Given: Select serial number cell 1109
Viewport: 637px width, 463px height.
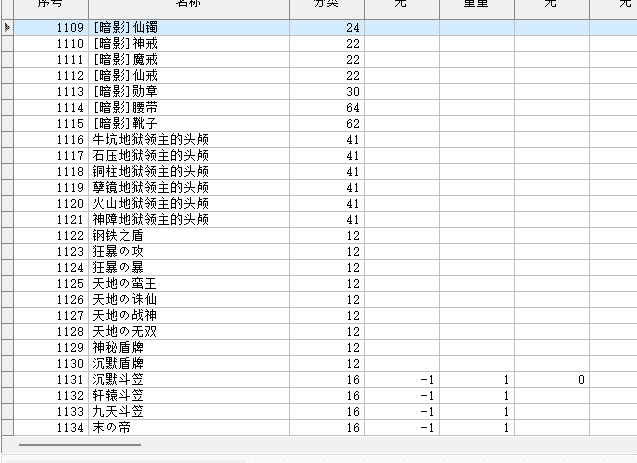Looking at the screenshot, I should (51, 28).
